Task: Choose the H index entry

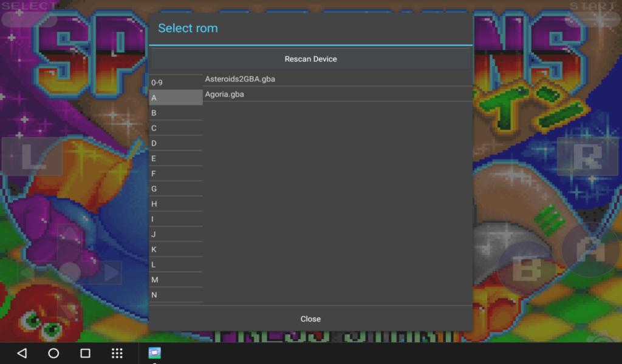Action: coord(176,204)
